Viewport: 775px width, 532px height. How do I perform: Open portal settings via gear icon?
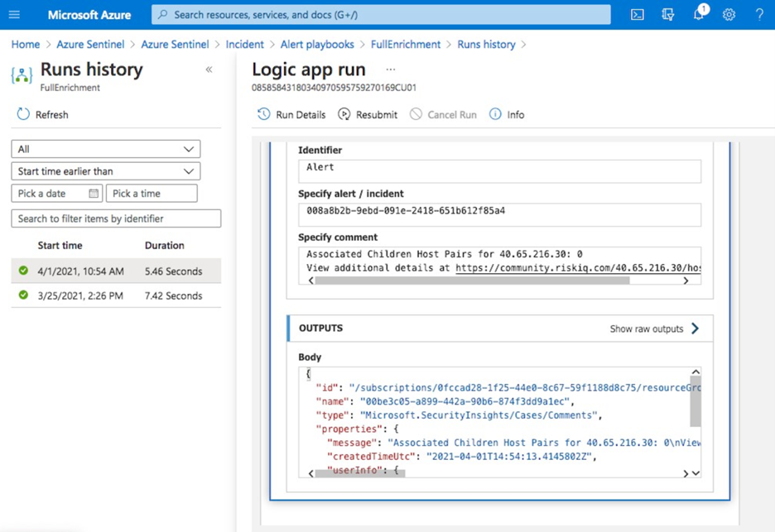(729, 14)
